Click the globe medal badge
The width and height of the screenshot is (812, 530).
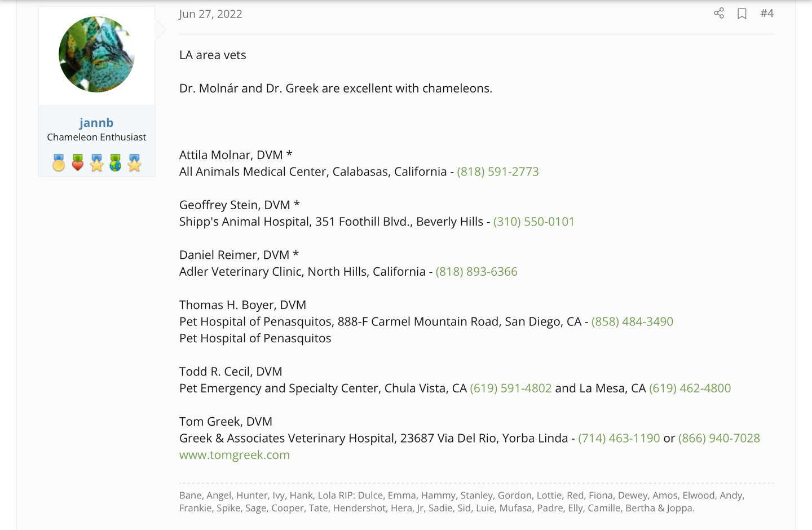[116, 163]
